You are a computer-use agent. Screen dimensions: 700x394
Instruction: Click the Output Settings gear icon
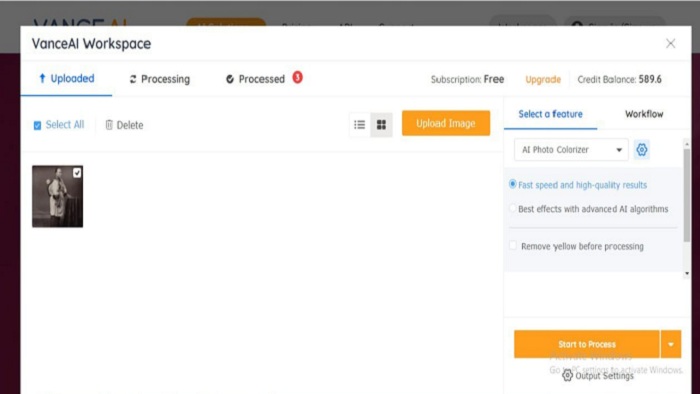[x=567, y=375]
